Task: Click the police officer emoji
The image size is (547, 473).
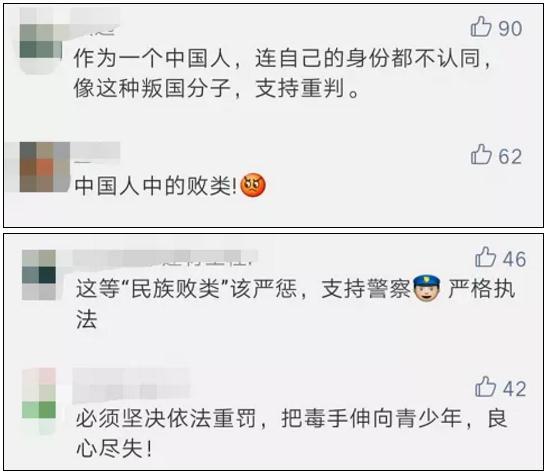Action: [426, 289]
